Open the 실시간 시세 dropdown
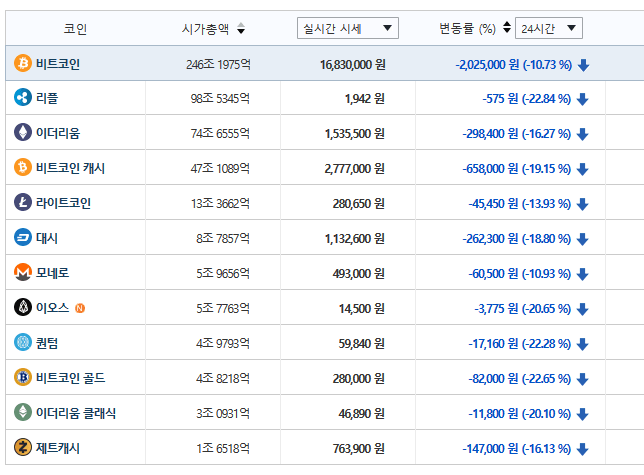Screen dimensions: 644x475 [348, 28]
